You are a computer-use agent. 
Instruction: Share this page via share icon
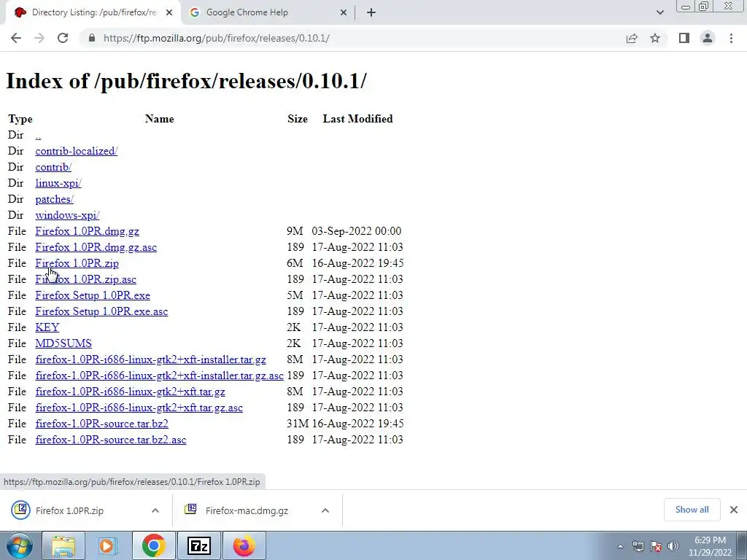tap(632, 38)
